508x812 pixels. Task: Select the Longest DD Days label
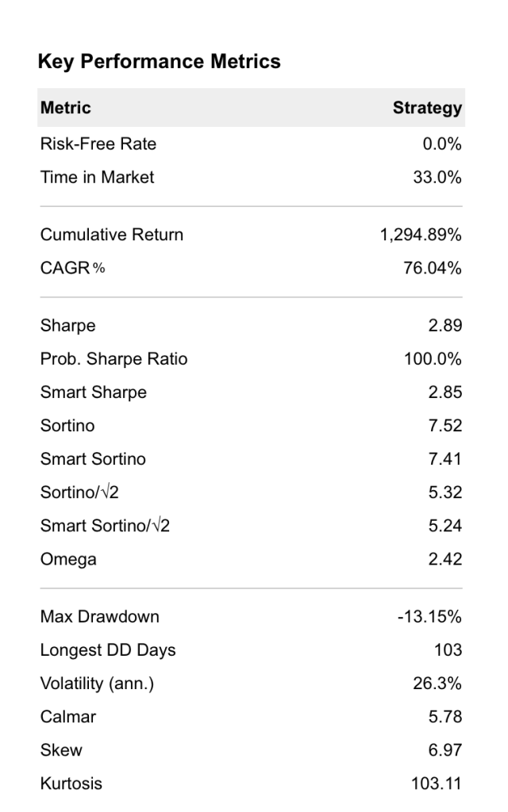(108, 650)
